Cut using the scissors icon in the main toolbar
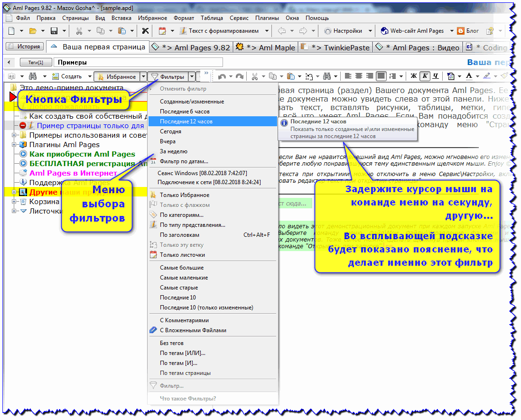Image resolution: width=521 pixels, height=420 pixels. tap(79, 31)
